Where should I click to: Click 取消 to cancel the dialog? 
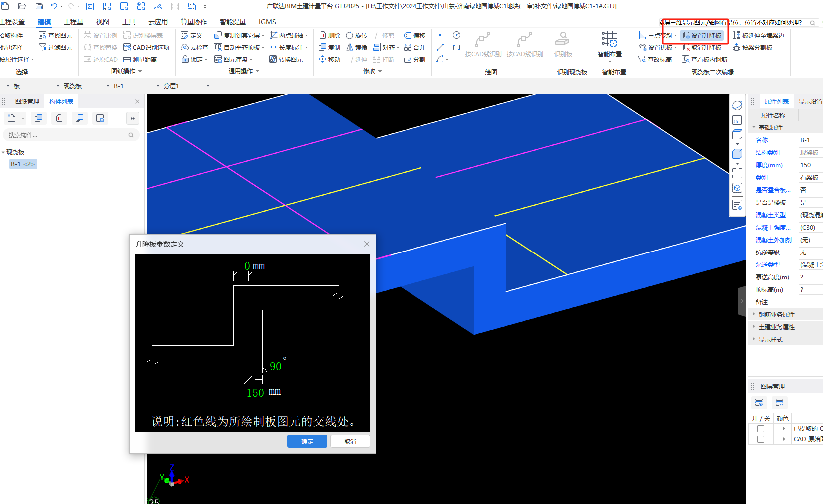click(x=350, y=441)
